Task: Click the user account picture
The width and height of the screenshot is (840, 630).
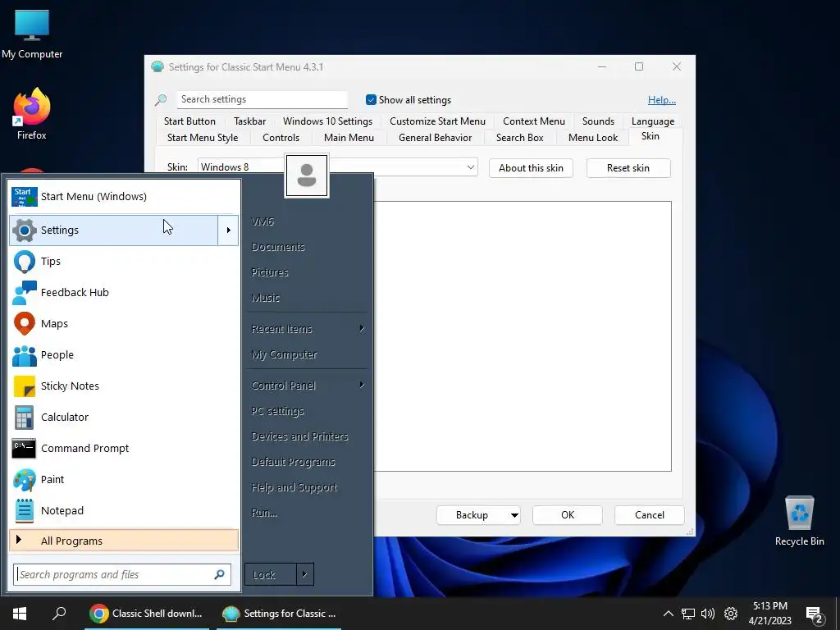Action: [x=307, y=176]
